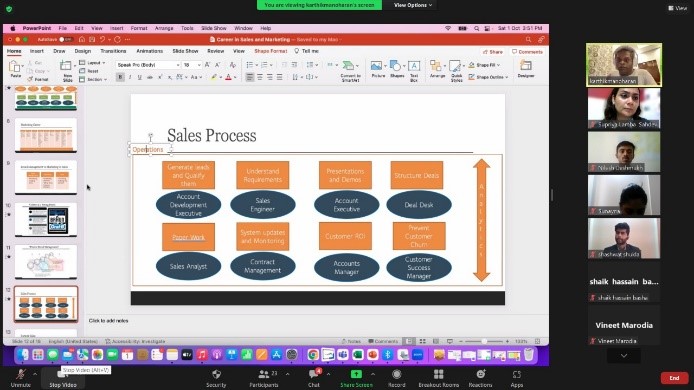
Task: End the Zoom meeting
Action: click(x=674, y=378)
